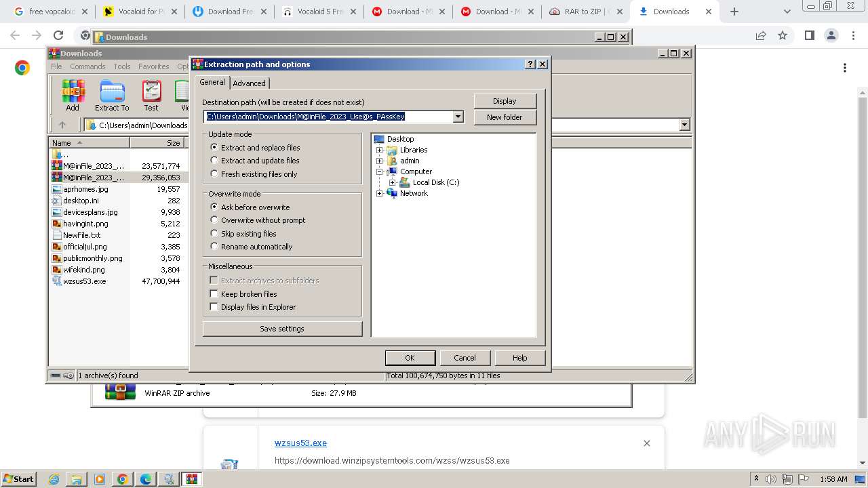This screenshot has width=868, height=488.
Task: Open the Windows Start menu
Action: pos(18,479)
